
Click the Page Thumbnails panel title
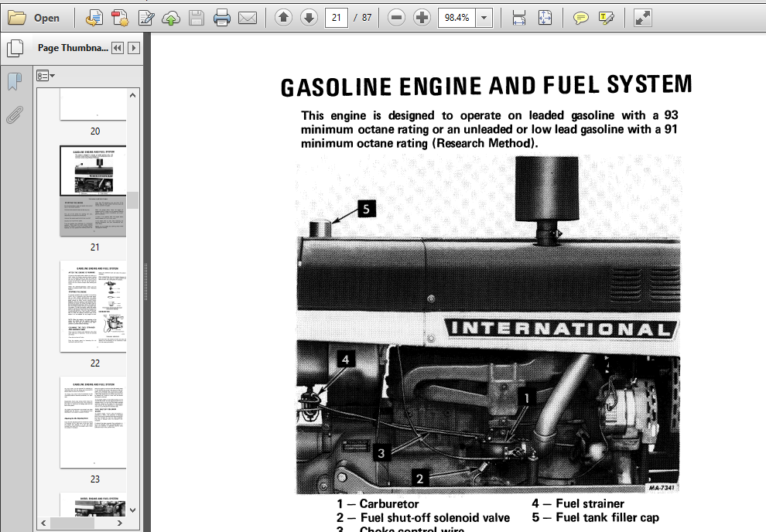[x=73, y=48]
